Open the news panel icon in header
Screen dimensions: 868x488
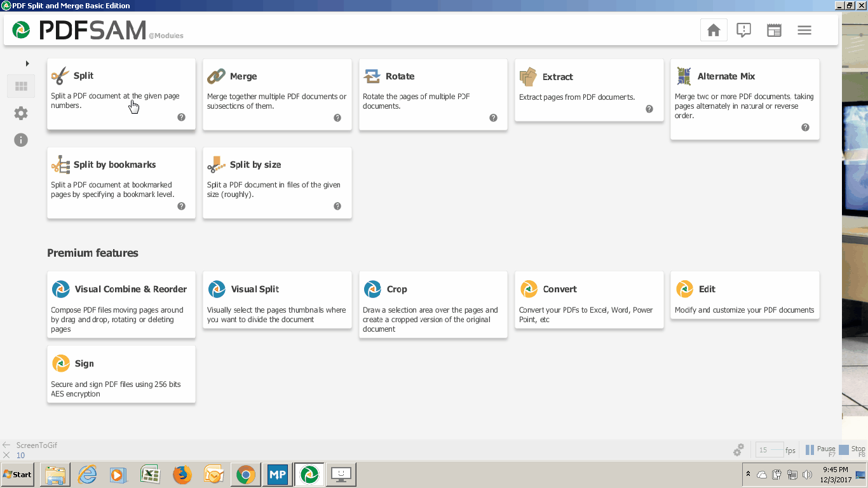point(774,30)
